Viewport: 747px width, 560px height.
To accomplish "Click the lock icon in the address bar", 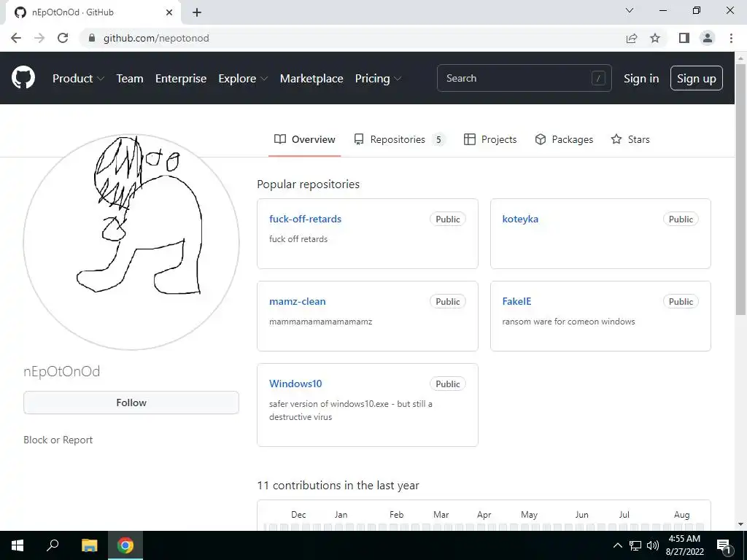I will click(x=92, y=38).
